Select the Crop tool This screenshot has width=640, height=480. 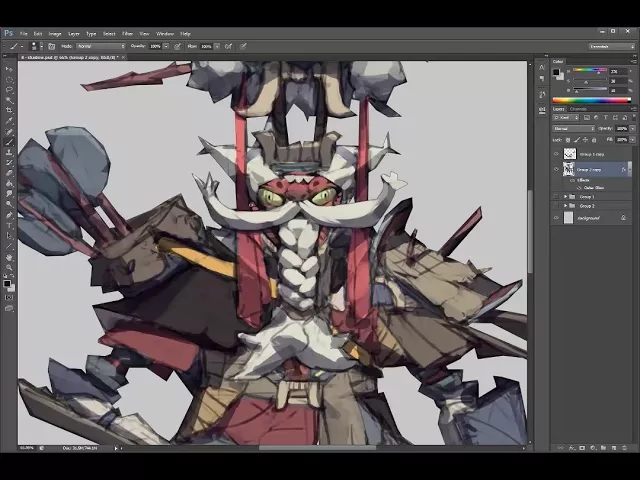(x=9, y=110)
